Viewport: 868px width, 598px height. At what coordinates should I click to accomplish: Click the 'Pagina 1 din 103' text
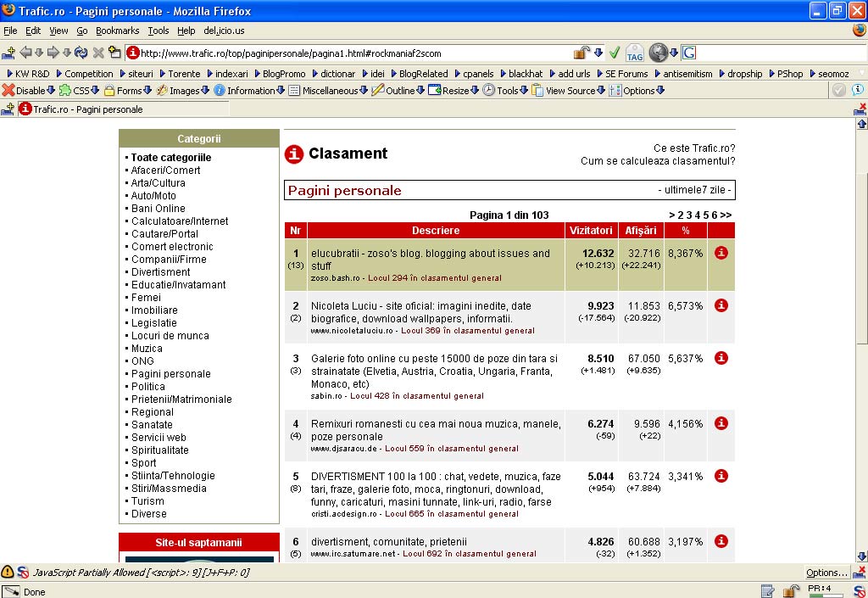(x=509, y=215)
